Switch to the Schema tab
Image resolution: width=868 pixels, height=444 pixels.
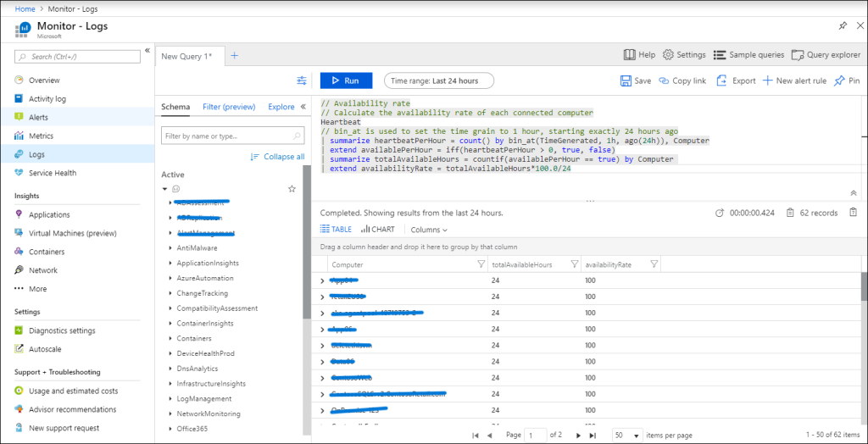[175, 107]
